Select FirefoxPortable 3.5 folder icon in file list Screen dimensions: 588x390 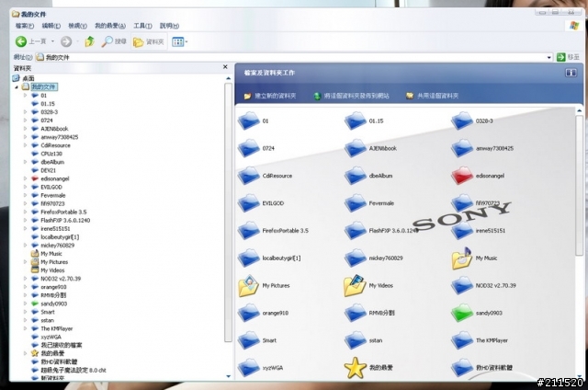(x=248, y=231)
